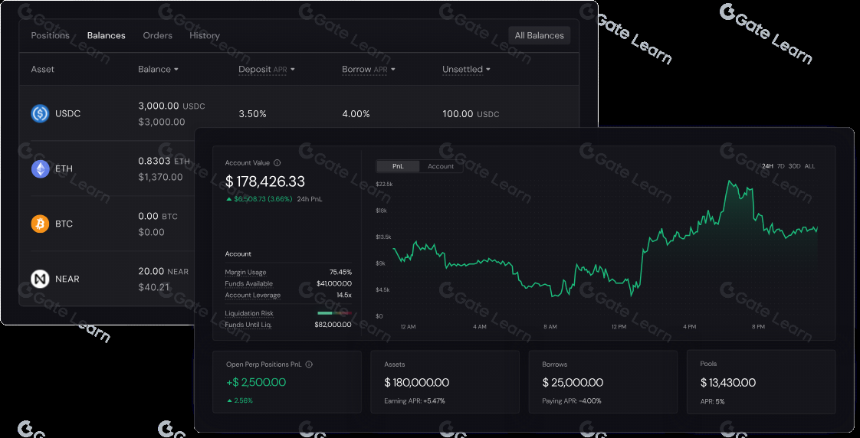Select the 24H chart range

767,166
